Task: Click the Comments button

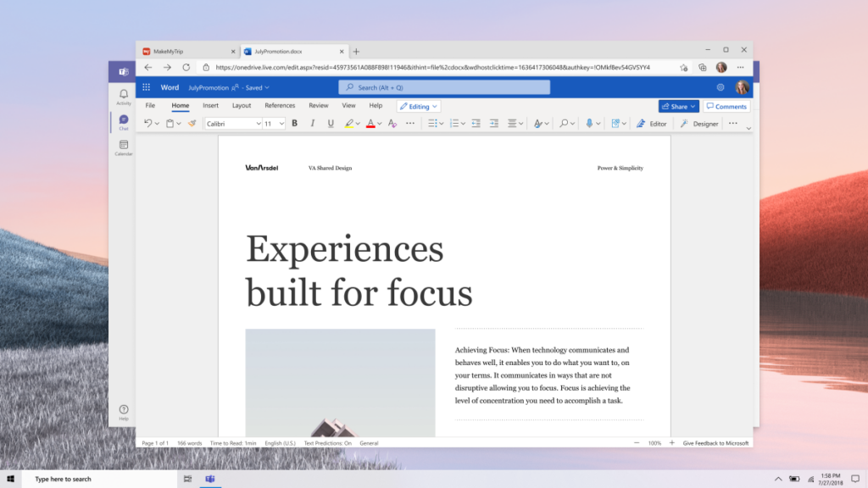Action: 726,105
